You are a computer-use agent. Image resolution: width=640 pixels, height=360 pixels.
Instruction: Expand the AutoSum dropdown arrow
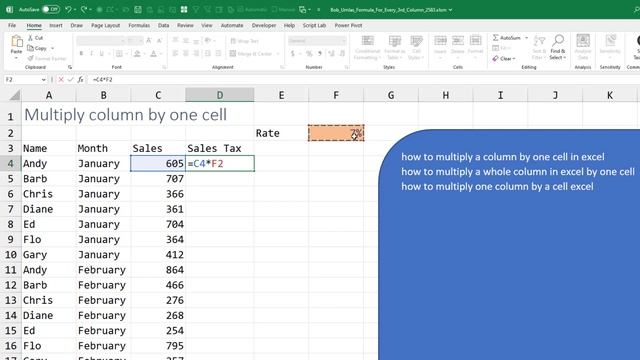point(527,38)
